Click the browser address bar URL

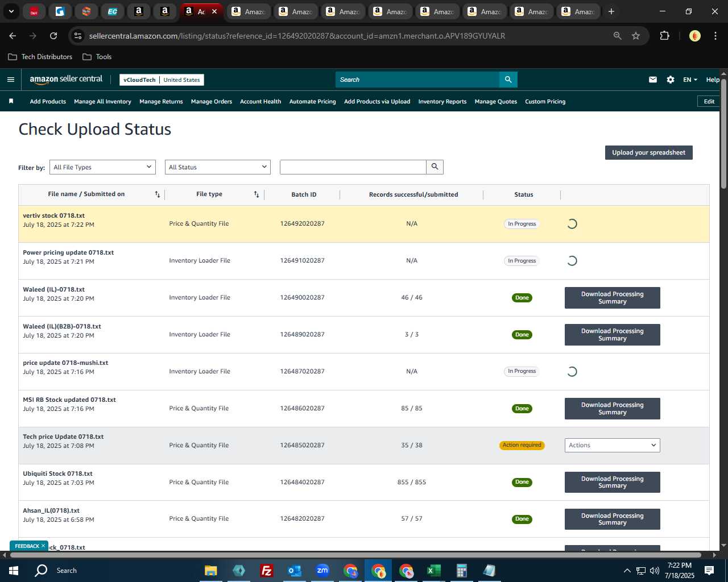point(297,36)
